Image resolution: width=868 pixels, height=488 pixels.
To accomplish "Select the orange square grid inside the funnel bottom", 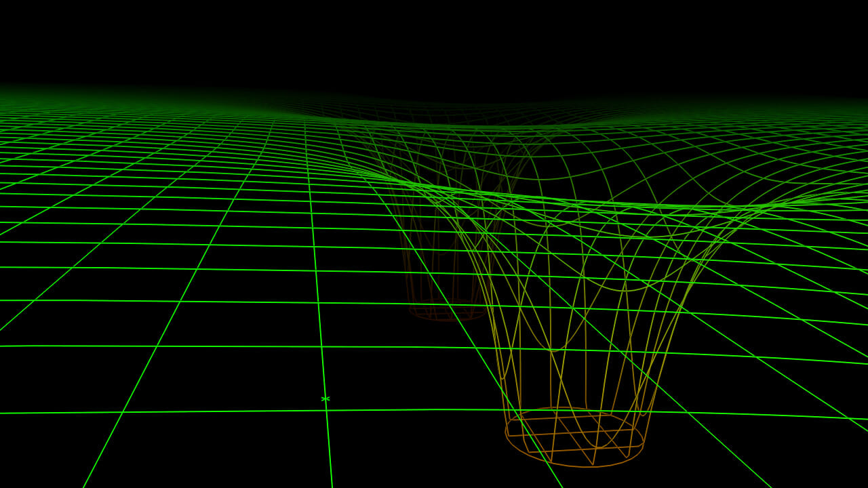I will [573, 432].
